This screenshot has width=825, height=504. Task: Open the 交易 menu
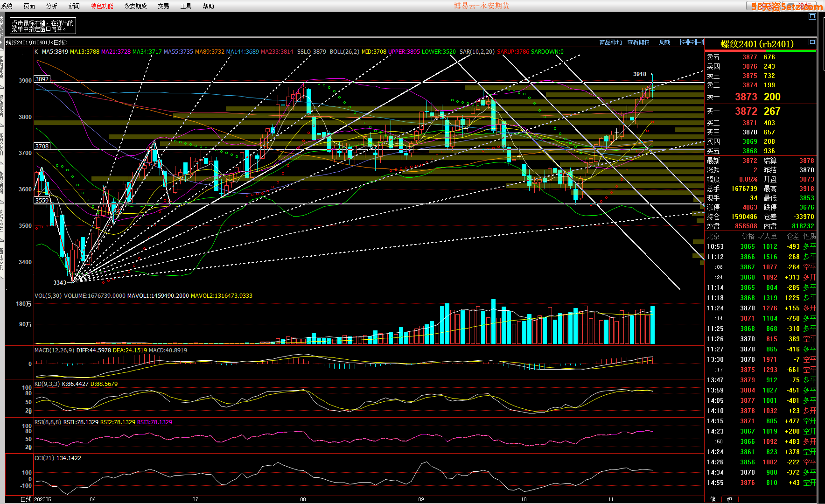coord(164,6)
